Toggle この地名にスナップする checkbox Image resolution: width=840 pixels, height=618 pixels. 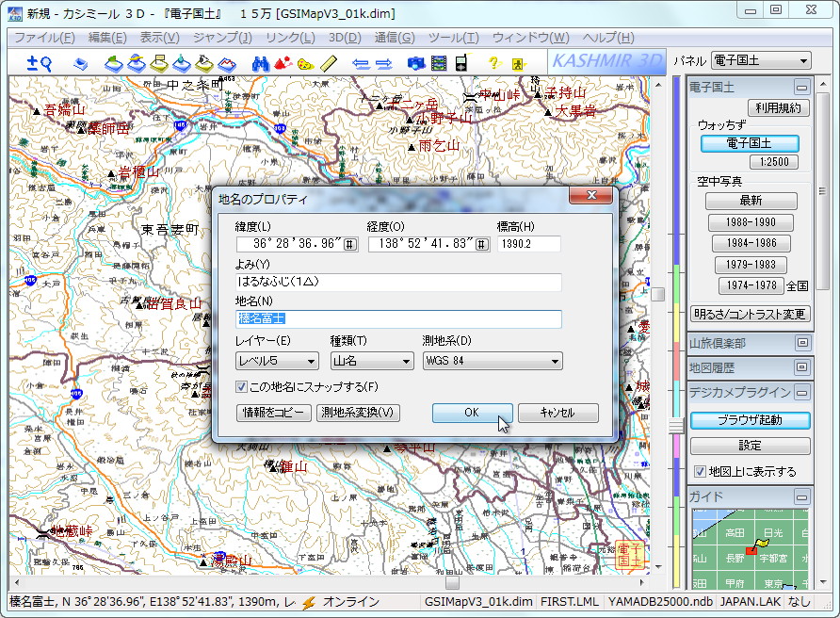pos(241,386)
